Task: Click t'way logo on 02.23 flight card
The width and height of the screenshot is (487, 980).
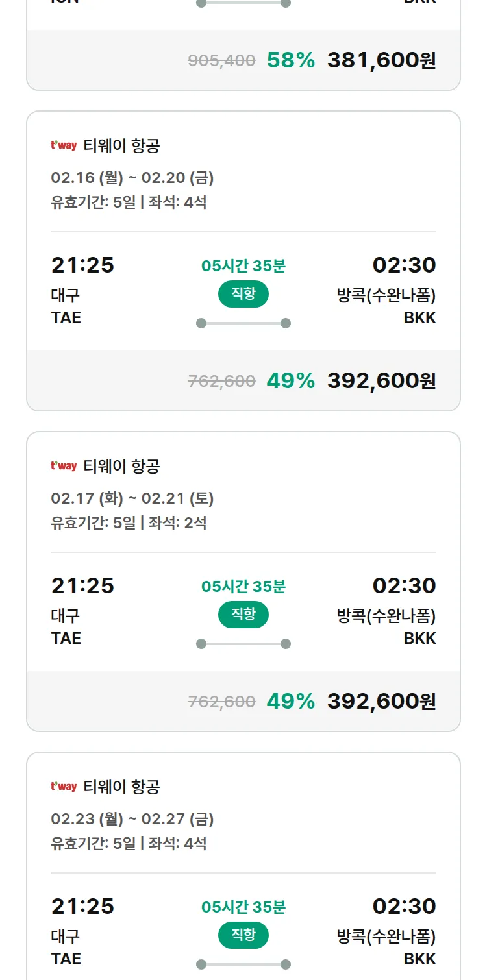Action: point(64,787)
